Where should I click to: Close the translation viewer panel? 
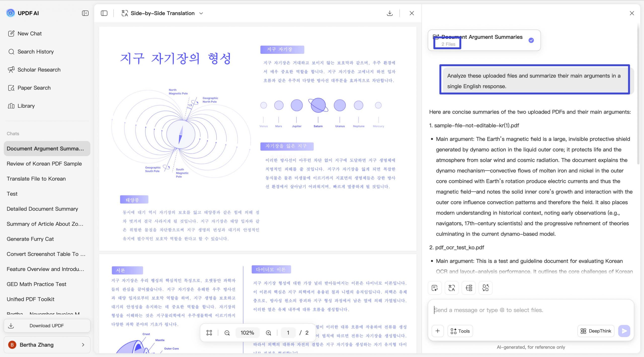412,13
